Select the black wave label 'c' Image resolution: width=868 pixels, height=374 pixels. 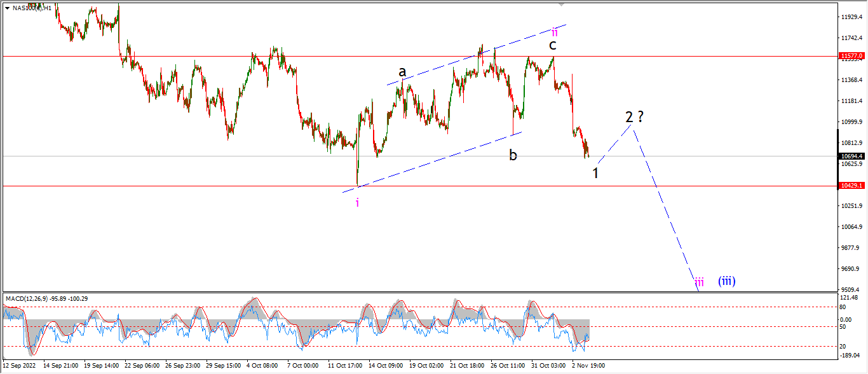553,45
